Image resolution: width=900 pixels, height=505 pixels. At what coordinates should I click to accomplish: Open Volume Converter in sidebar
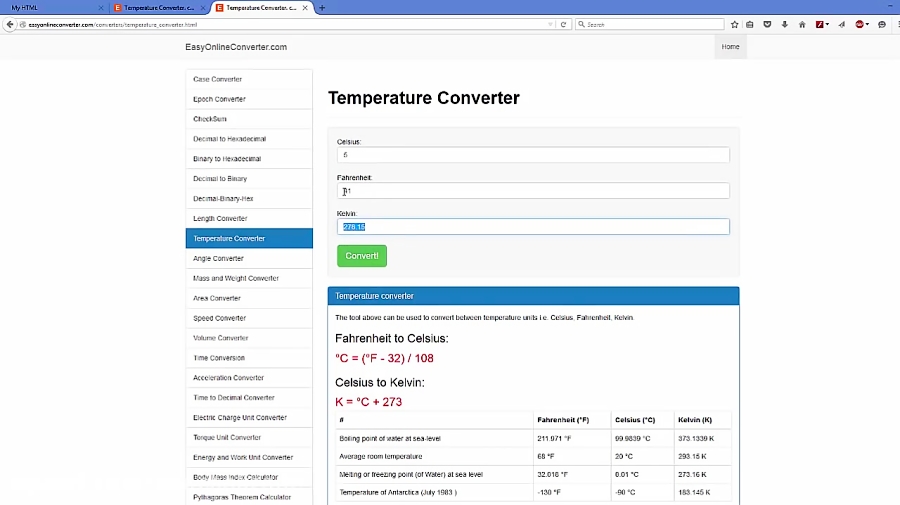coord(249,338)
